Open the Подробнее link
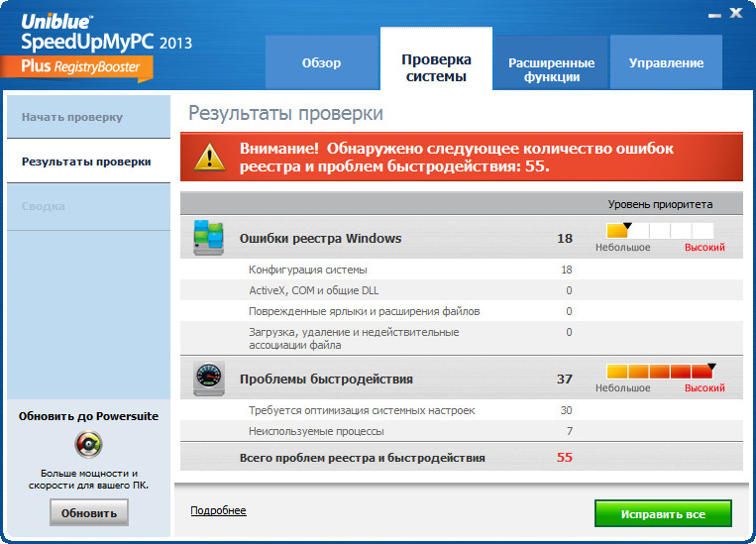Image resolution: width=756 pixels, height=544 pixels. tap(218, 511)
